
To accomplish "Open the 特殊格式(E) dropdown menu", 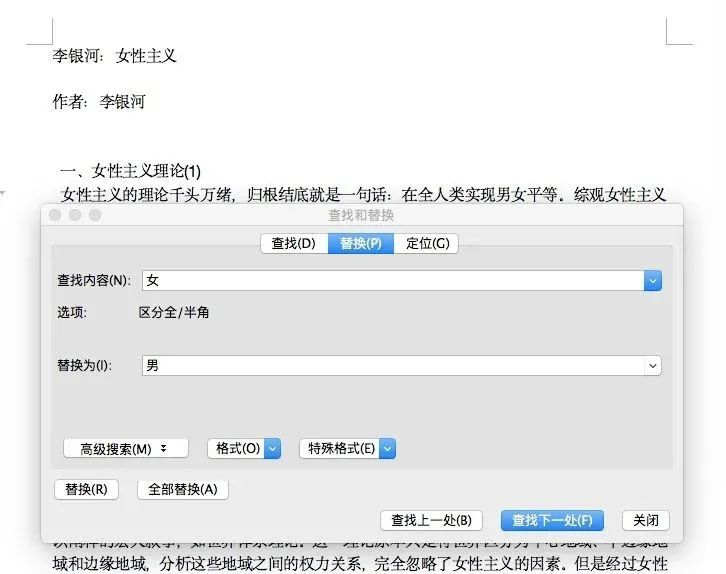I will click(x=347, y=449).
